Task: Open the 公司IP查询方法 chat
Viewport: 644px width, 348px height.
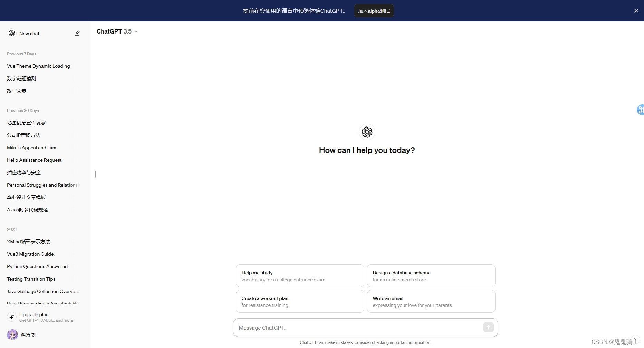Action: click(43, 135)
